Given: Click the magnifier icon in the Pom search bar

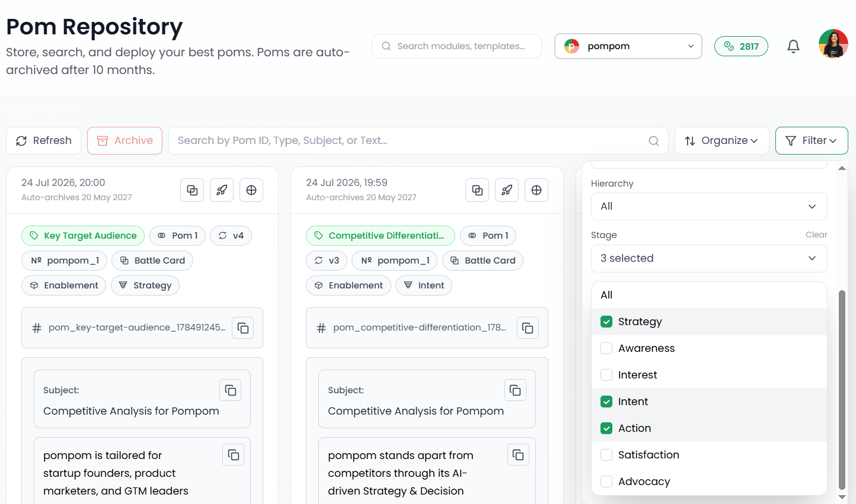Looking at the screenshot, I should point(654,141).
